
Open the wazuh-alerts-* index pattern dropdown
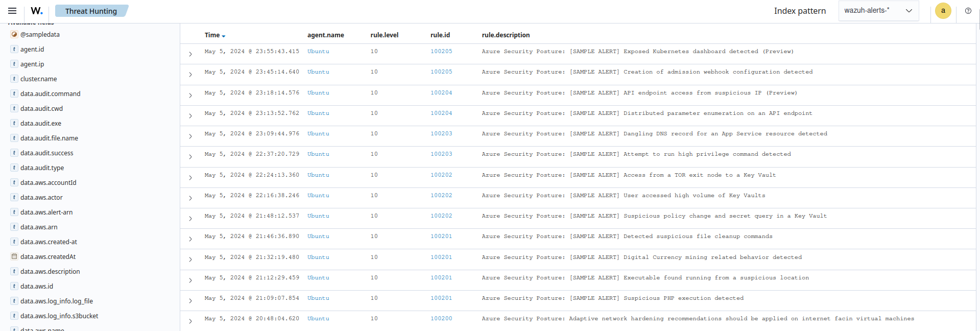pos(878,11)
